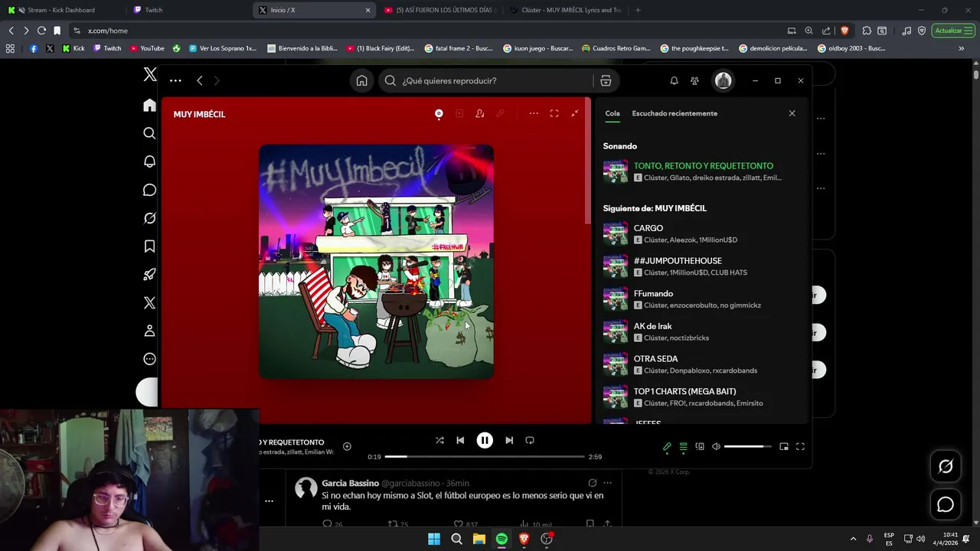Viewport: 980px width, 551px height.
Task: Enter fullscreen from playback bar
Action: [800, 446]
